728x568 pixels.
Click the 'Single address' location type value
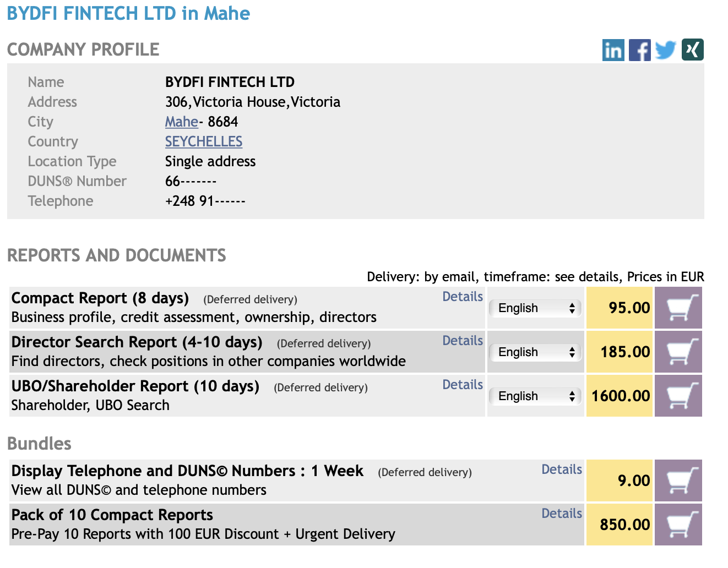pyautogui.click(x=210, y=161)
